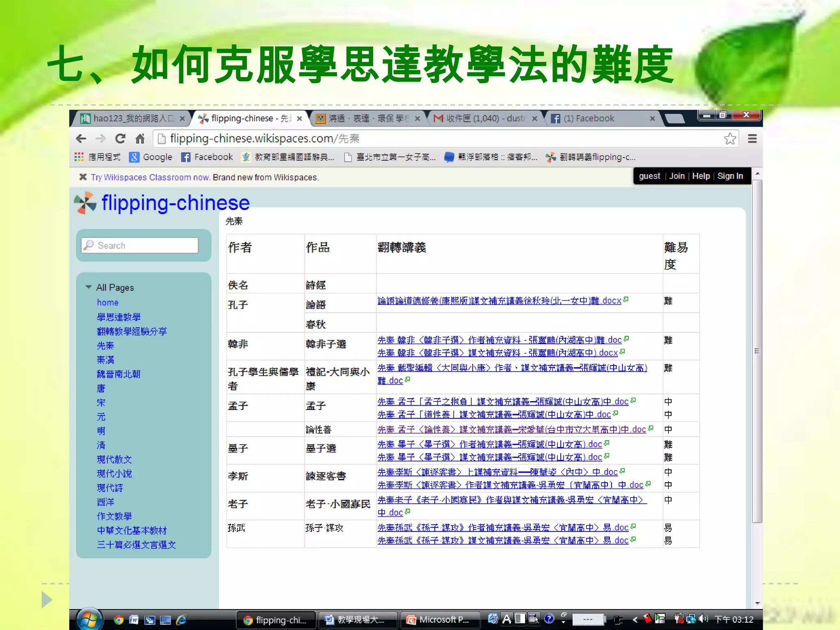Open the Chrome hamburger menu
Image resolution: width=840 pixels, height=630 pixels.
click(752, 139)
